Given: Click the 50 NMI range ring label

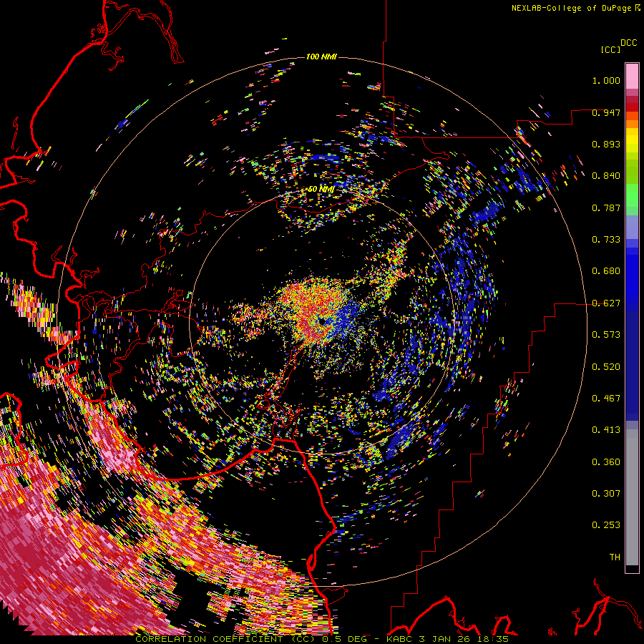Looking at the screenshot, I should 321,190.
